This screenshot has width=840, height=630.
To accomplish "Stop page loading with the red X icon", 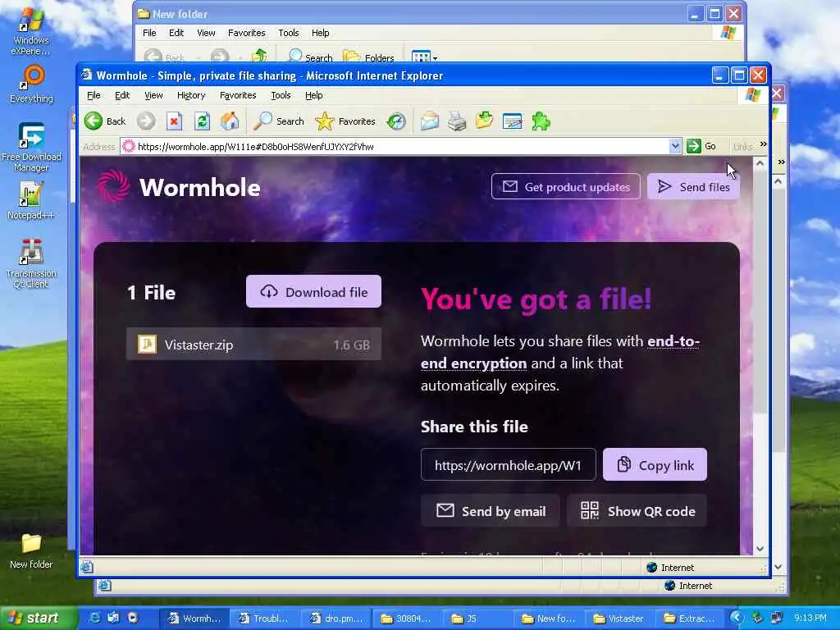I will (174, 121).
